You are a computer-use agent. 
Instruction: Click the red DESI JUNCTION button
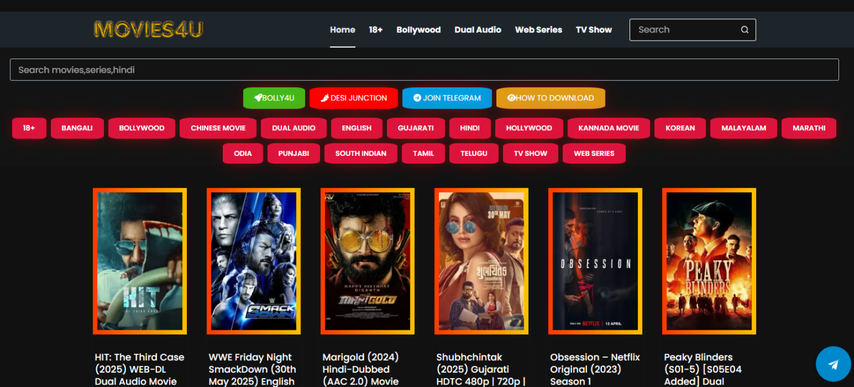[x=353, y=98]
